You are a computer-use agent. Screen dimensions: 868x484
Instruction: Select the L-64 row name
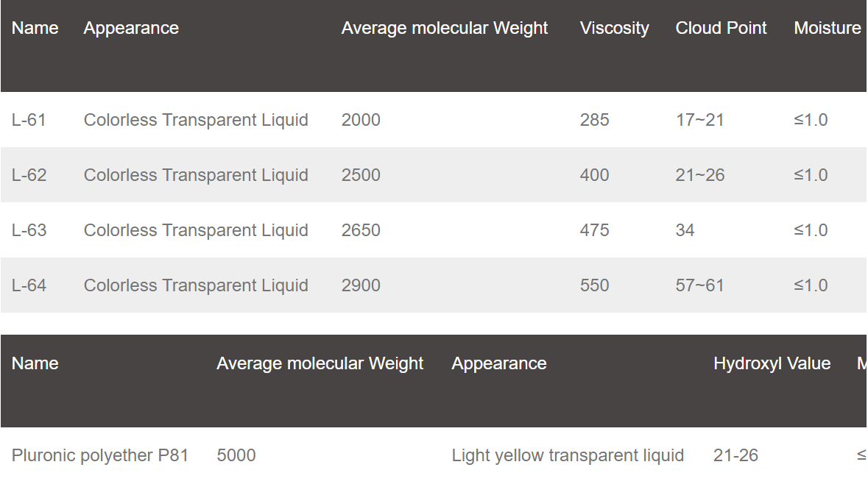pyautogui.click(x=29, y=285)
